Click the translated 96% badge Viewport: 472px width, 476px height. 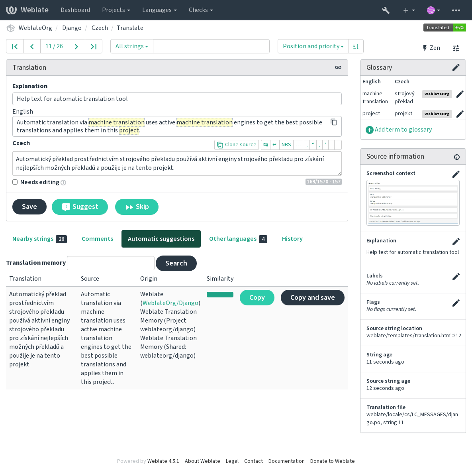click(445, 28)
